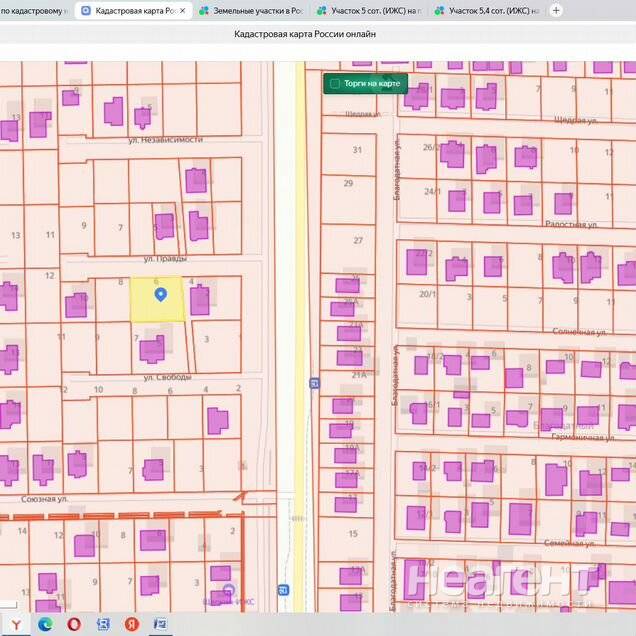Open new browser tab with plus button
This screenshot has height=636, width=636.
click(571, 11)
